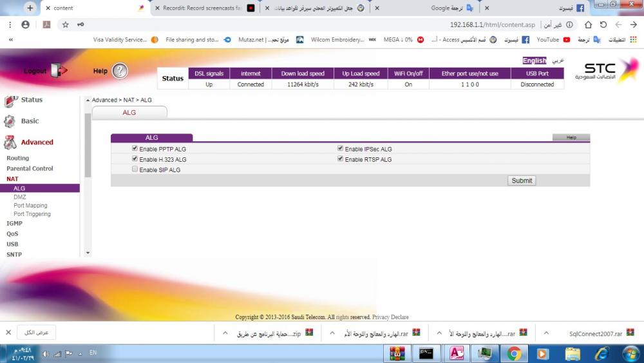Open the Privacy Declare link
The width and height of the screenshot is (644, 363).
(390, 317)
